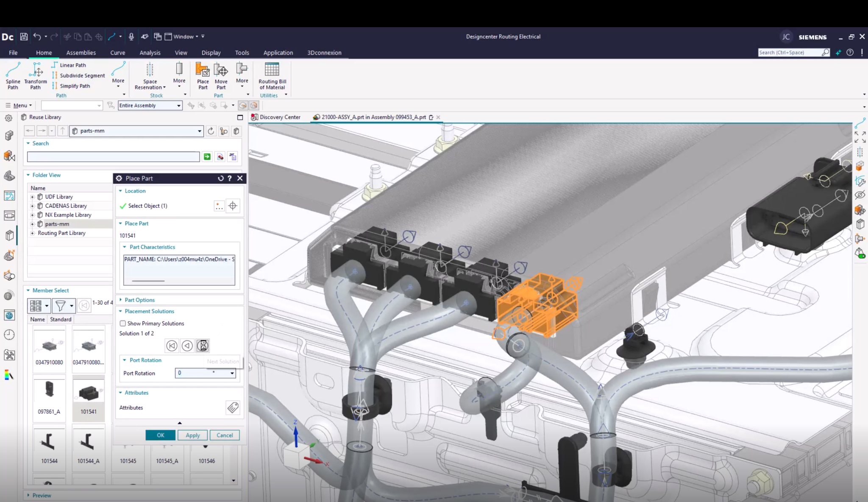Collapse dialog with bottom up-arrow

coord(180,423)
